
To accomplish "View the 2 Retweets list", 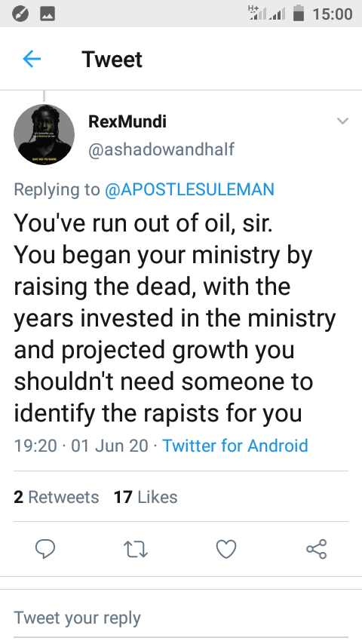I will (x=57, y=497).
